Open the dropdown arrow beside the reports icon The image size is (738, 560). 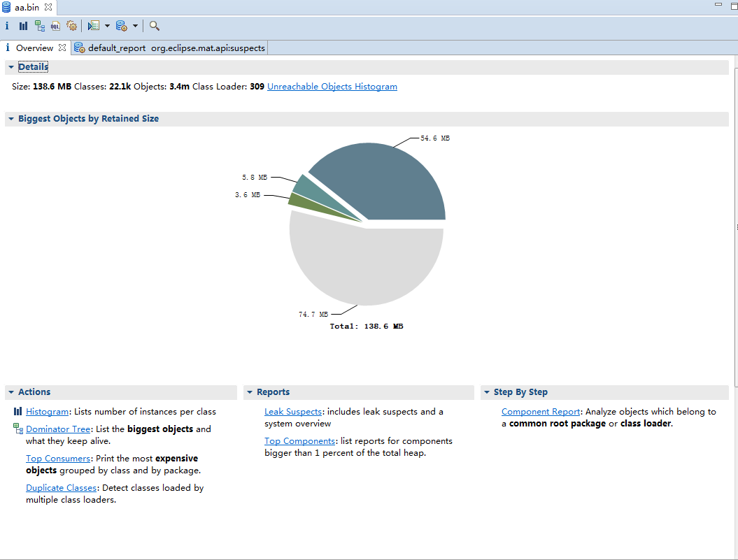[x=107, y=26]
